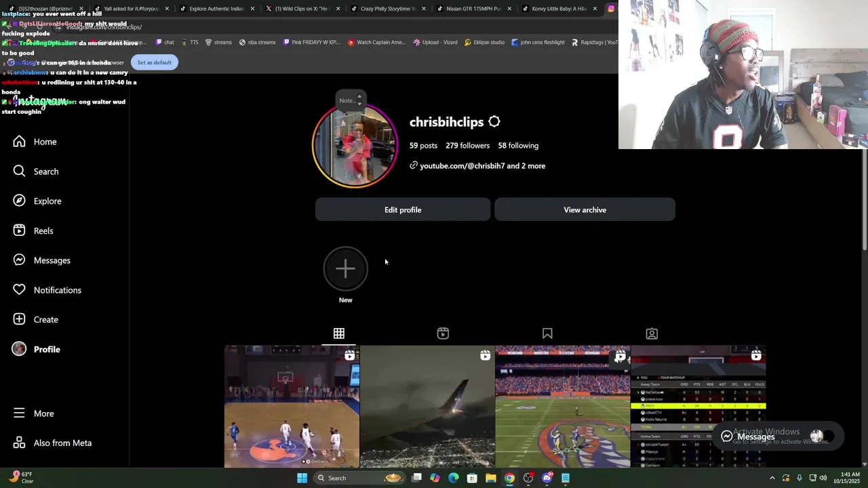
Task: Open the TTS bookmark
Action: click(189, 42)
